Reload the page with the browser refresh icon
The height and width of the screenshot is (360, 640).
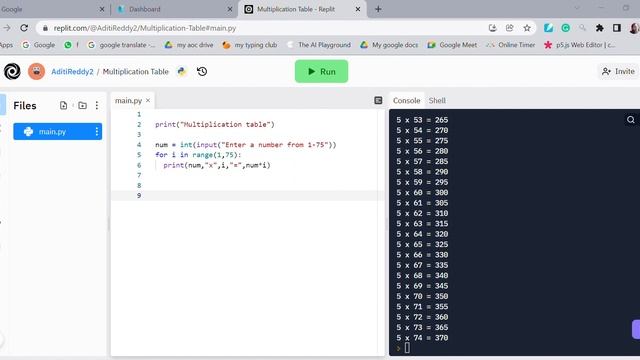coord(24,28)
